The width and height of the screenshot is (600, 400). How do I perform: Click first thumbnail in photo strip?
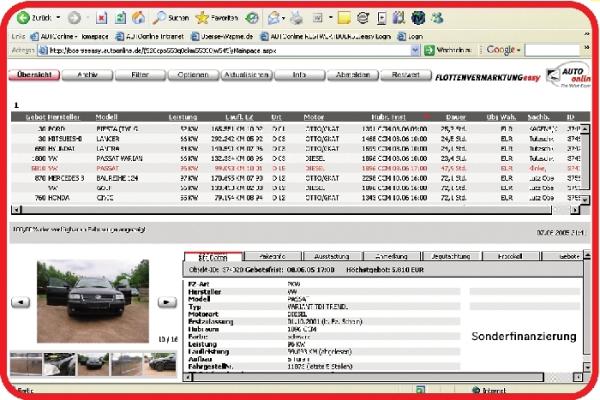[24, 363]
